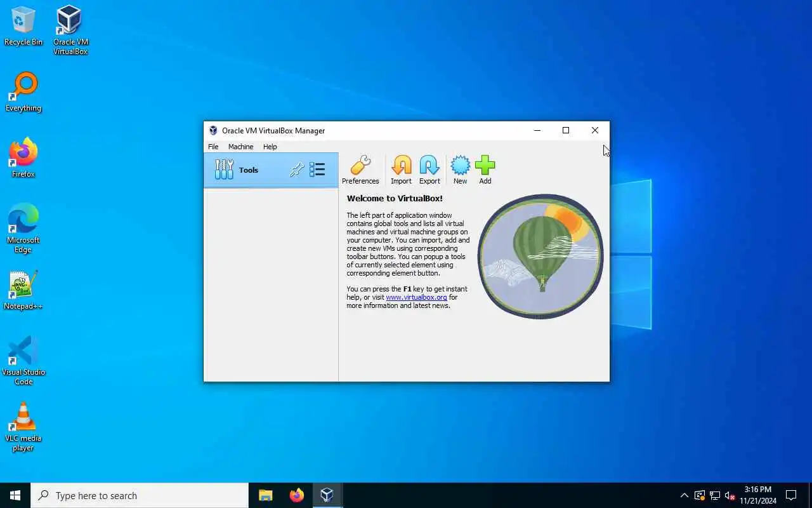Click the balloon welcome illustration

coord(540,257)
